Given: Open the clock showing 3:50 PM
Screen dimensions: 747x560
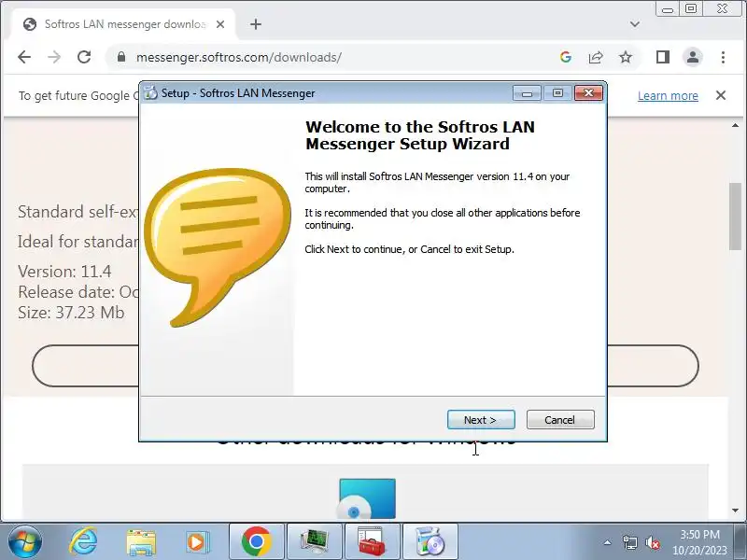Looking at the screenshot, I should (x=699, y=542).
